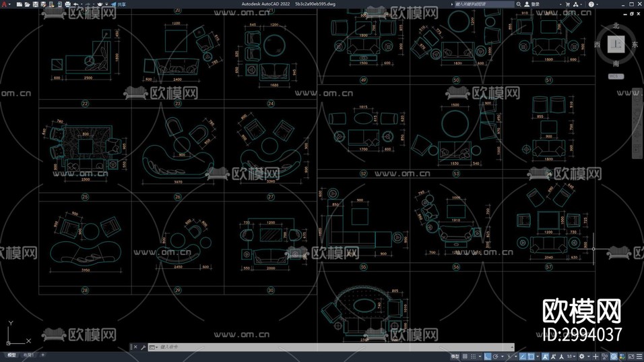The height and width of the screenshot is (362, 644).
Task: Click the isolate objects icon
Action: point(604,356)
